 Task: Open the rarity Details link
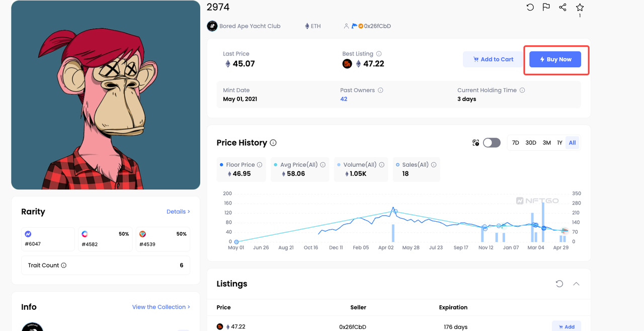(178, 212)
